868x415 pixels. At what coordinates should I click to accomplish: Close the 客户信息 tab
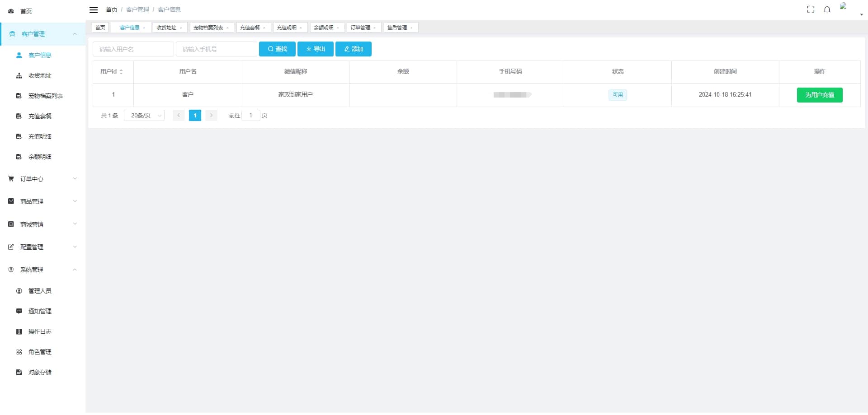(144, 28)
